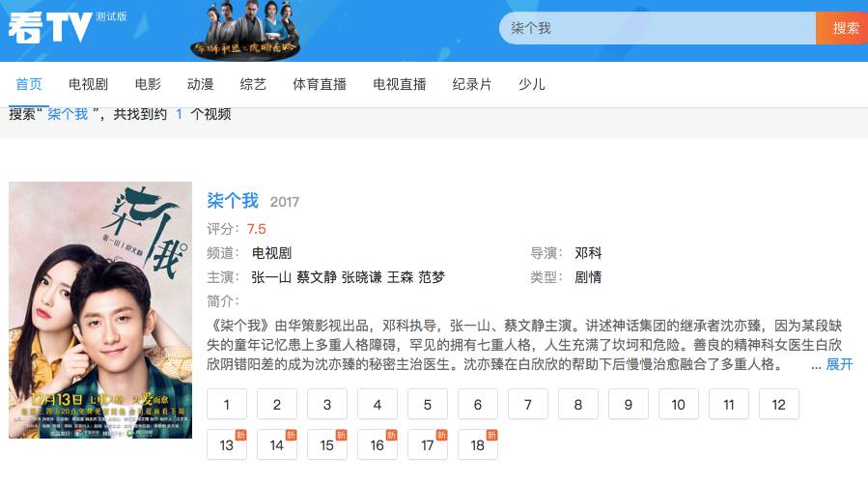Image resolution: width=868 pixels, height=484 pixels.
Task: Click the 电视剧 channel link
Action: [271, 253]
